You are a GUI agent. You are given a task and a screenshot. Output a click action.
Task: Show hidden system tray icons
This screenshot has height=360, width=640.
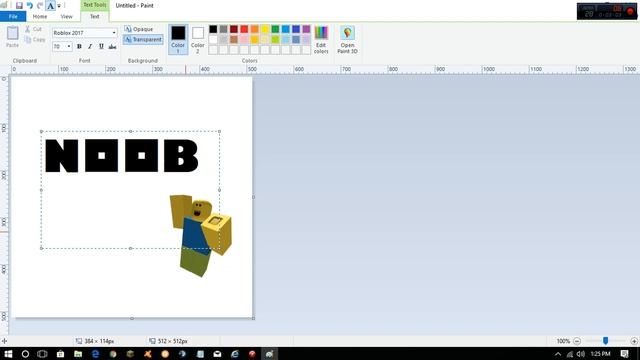click(558, 354)
